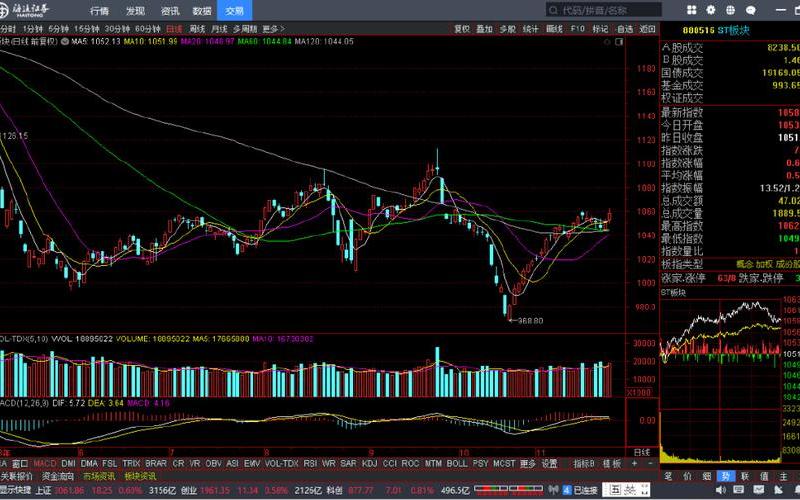Open the 复权 adjustment dropdown
Screen dimensions: 800x500
pos(461,30)
